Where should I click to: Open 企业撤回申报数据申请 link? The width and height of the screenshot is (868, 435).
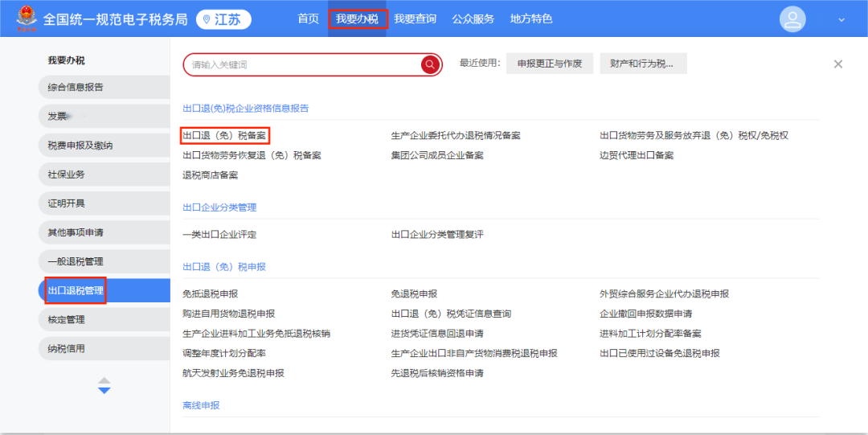pyautogui.click(x=646, y=314)
